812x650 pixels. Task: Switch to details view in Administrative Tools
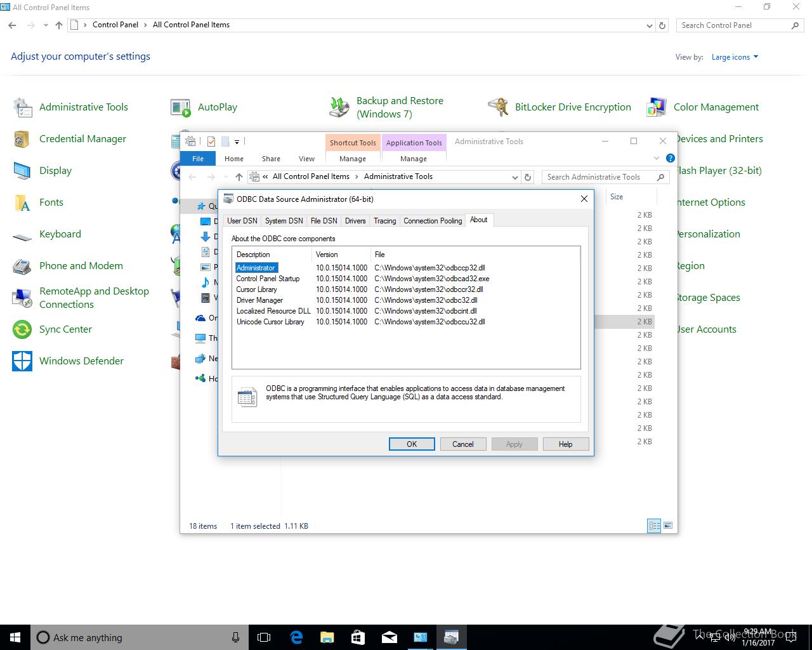(654, 526)
